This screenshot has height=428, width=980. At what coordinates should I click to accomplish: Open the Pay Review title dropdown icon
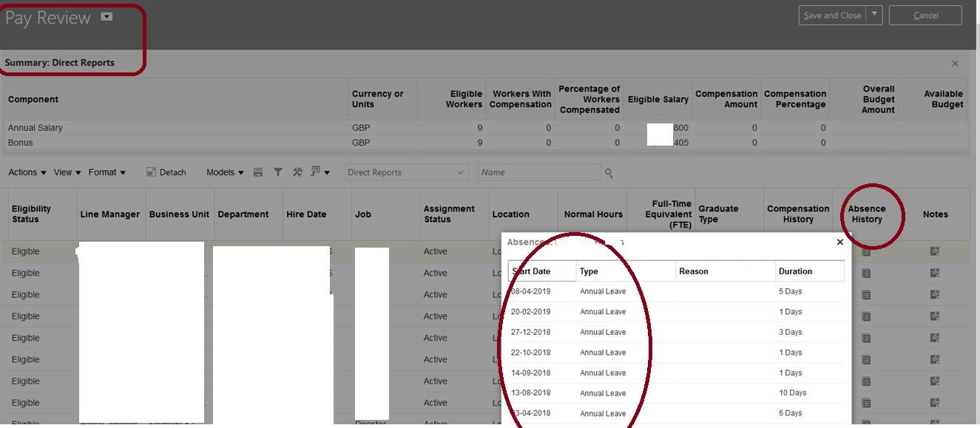coord(107,16)
